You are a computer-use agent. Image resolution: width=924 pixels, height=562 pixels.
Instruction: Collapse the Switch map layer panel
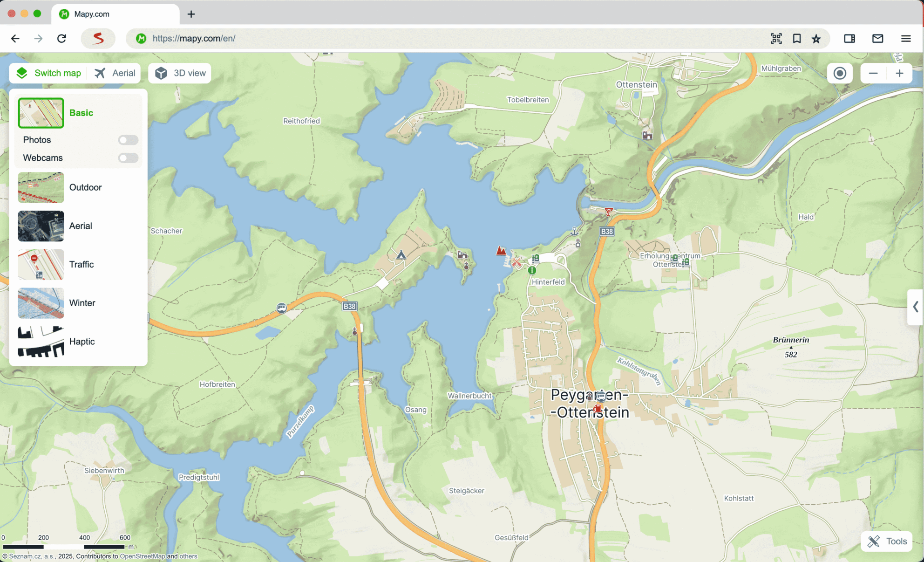(x=48, y=73)
